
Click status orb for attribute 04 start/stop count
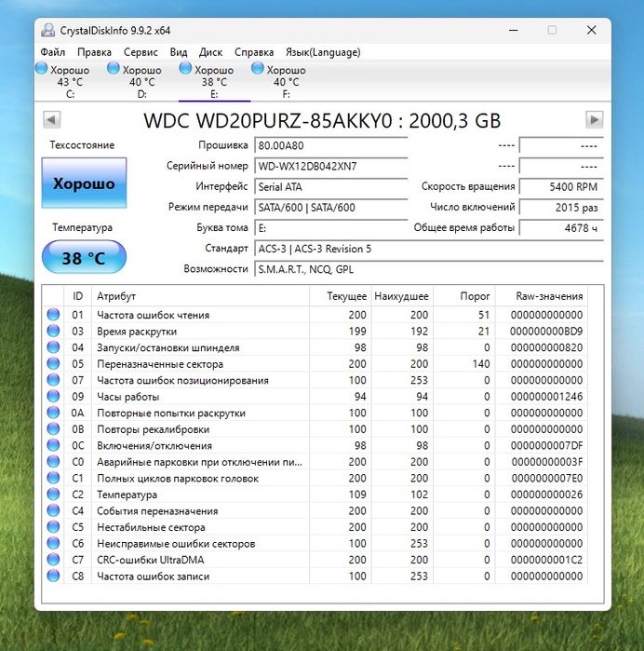pyautogui.click(x=53, y=347)
